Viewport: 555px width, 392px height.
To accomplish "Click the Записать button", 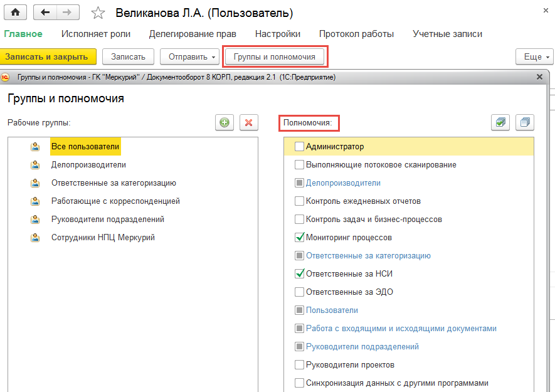I will click(x=128, y=56).
